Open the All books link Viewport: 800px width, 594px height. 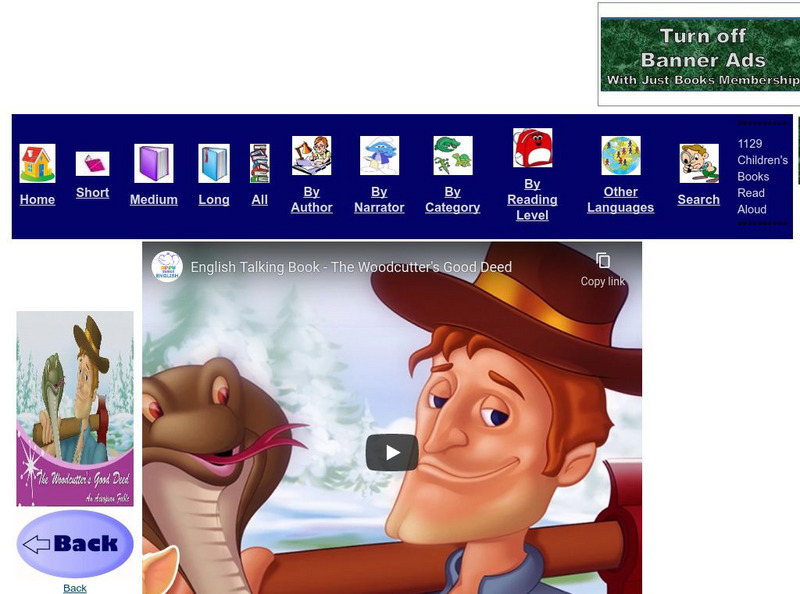[x=260, y=200]
